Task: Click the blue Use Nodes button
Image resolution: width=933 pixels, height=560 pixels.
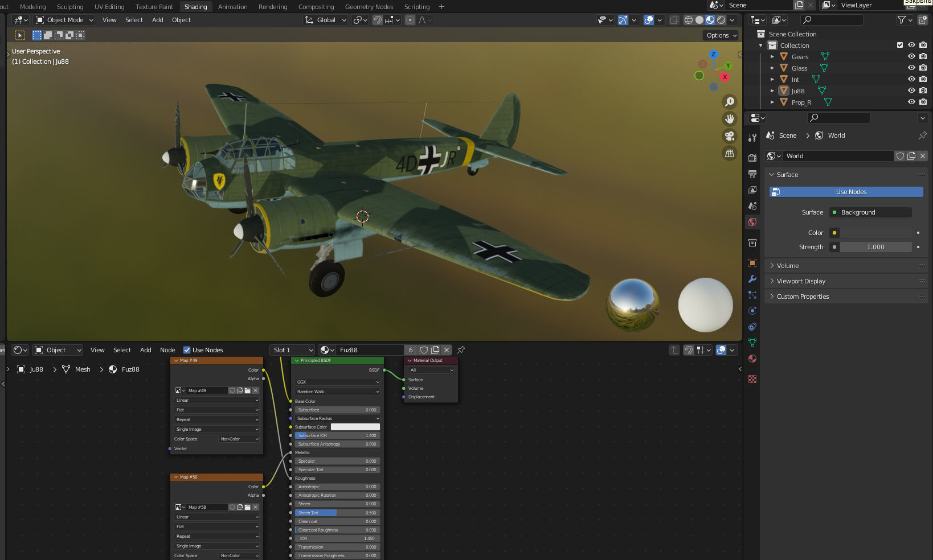Action: click(846, 192)
